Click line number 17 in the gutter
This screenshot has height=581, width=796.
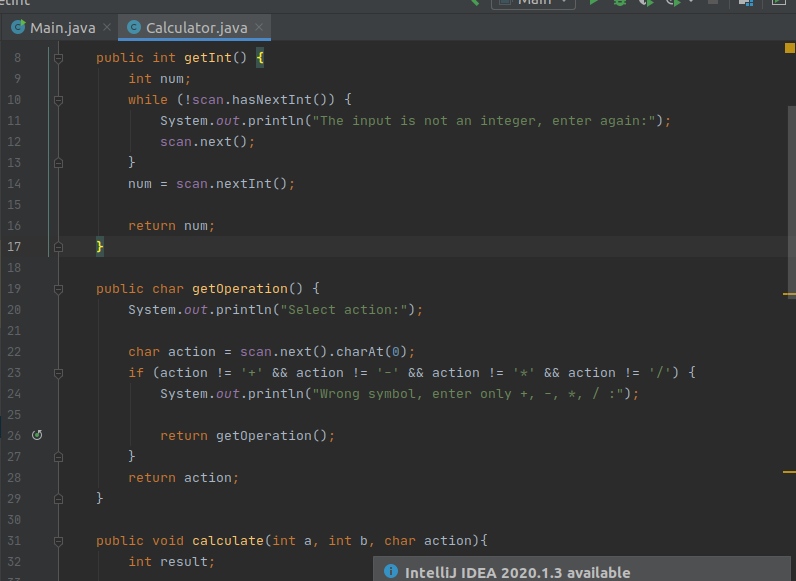(14, 247)
